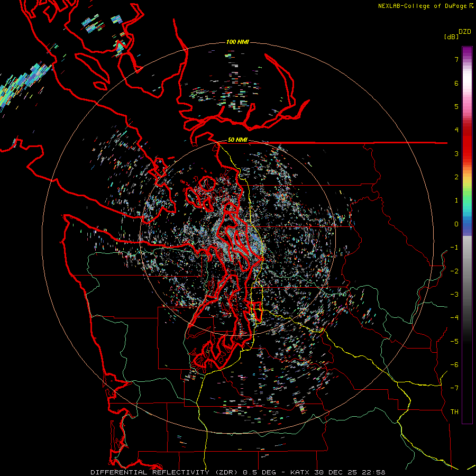Click the '2' value on the color scale

[456, 177]
